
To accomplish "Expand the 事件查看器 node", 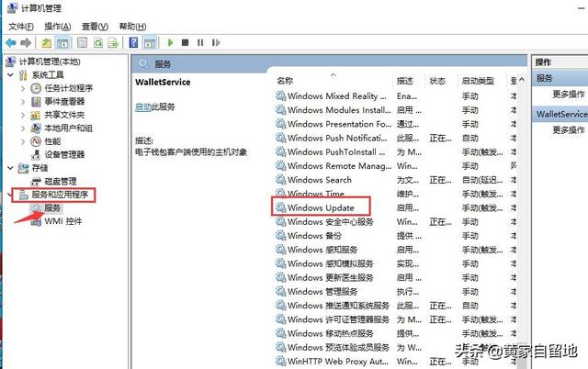I will pos(23,102).
